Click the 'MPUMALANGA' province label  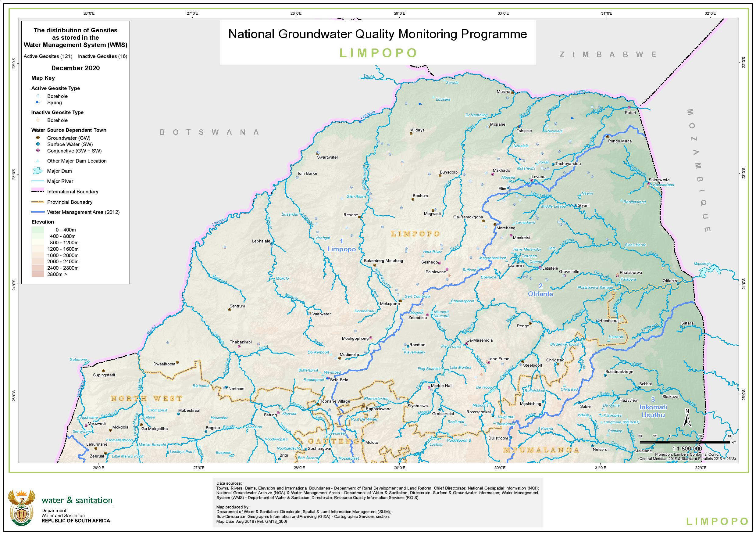coord(541,450)
